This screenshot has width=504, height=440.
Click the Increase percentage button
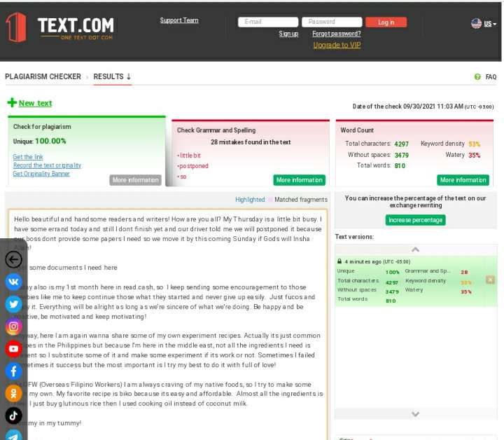(x=415, y=220)
